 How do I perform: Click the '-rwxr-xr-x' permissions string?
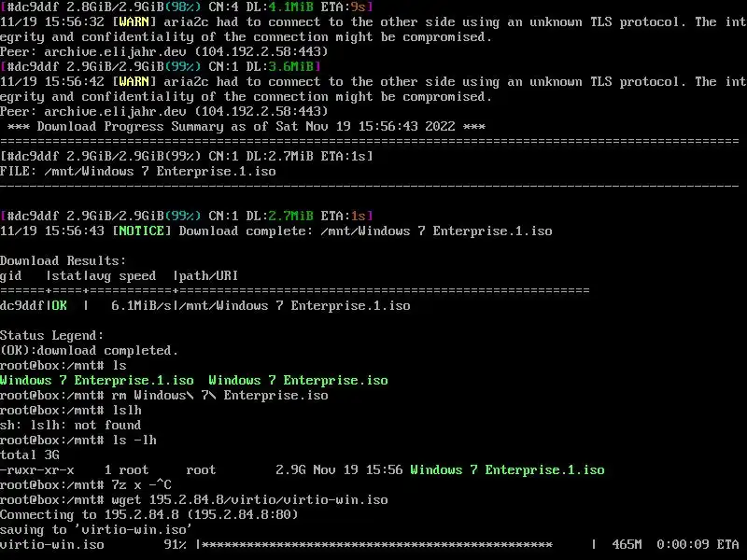pyautogui.click(x=37, y=470)
